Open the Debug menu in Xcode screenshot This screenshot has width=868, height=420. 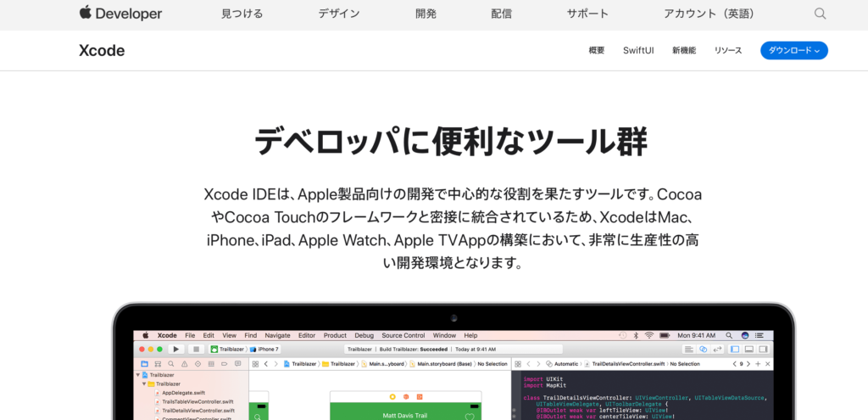point(364,335)
